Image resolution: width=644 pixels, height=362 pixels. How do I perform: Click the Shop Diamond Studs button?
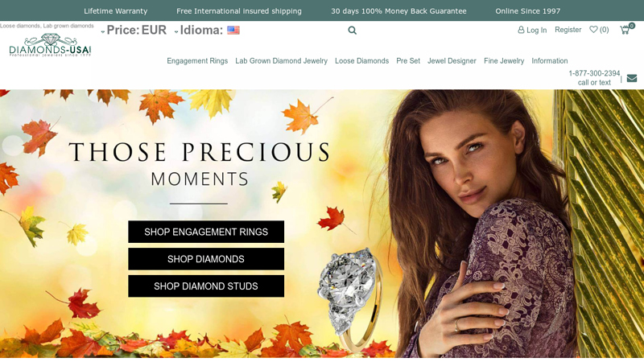tap(206, 286)
